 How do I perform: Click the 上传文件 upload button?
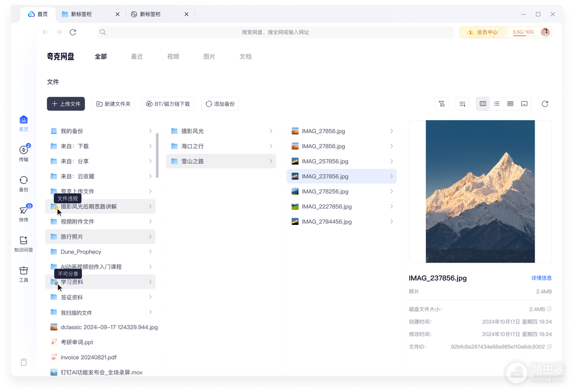tap(66, 104)
